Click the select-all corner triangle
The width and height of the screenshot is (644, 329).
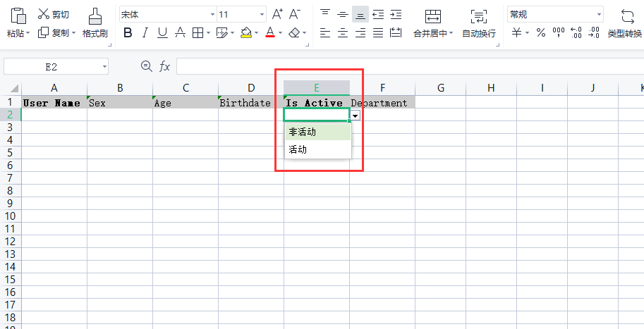click(14, 88)
